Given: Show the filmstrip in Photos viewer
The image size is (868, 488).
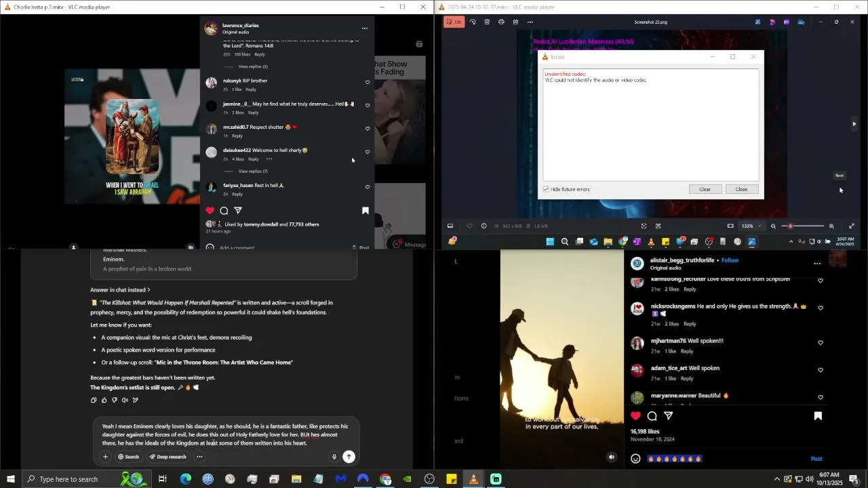Looking at the screenshot, I should click(x=450, y=226).
